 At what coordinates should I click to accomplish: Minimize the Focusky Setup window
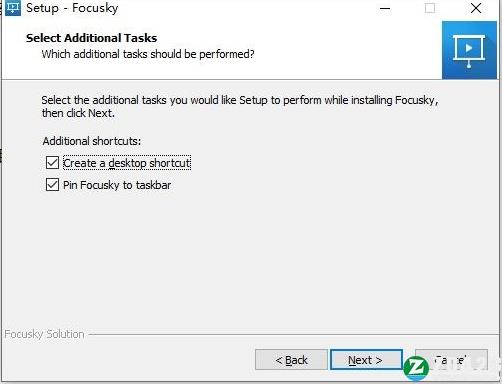tap(385, 8)
